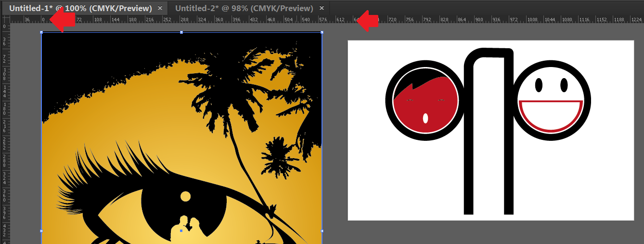Click the right-middle selection handle of the eye artwork
The width and height of the screenshot is (644, 244).
tap(322, 231)
